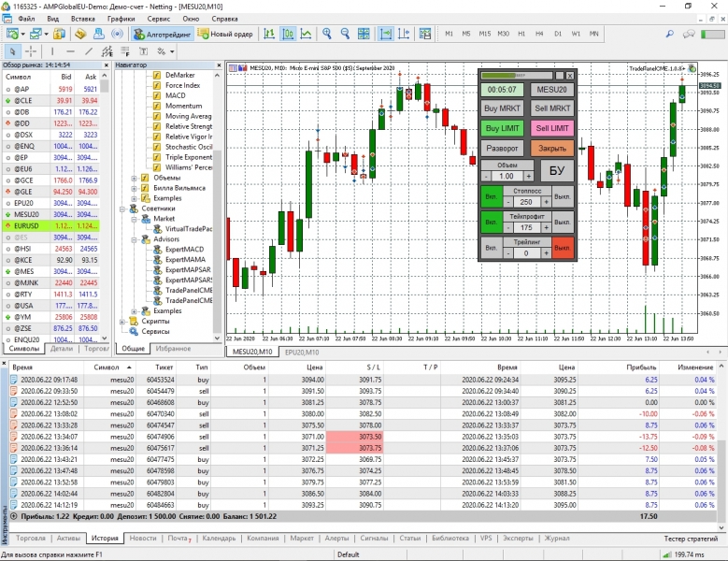Switch to the Торговля tab
This screenshot has width=728, height=561.
pos(31,539)
